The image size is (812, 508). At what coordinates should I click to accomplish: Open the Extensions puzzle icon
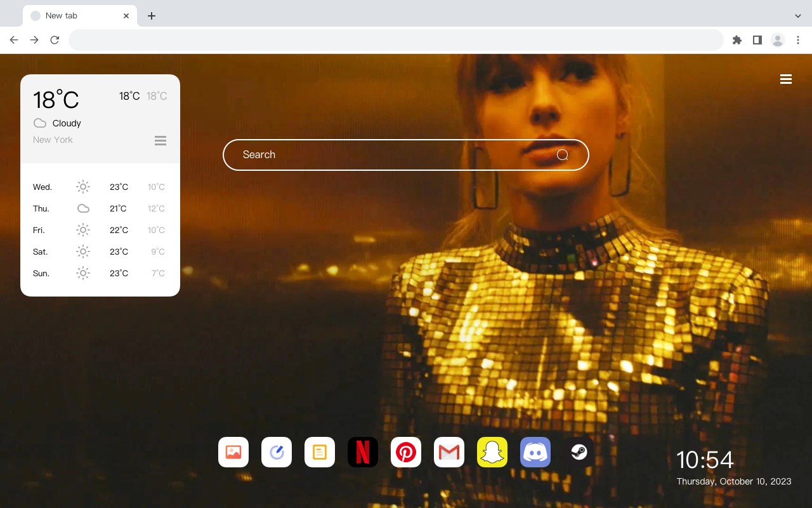[737, 40]
